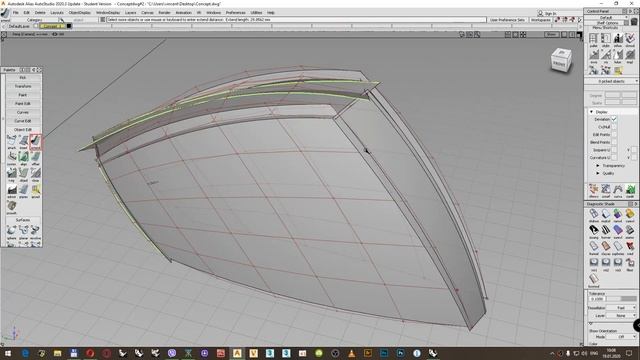Screen dimensions: 640x360
Task: Expand the Transparency section
Action: (x=598, y=165)
